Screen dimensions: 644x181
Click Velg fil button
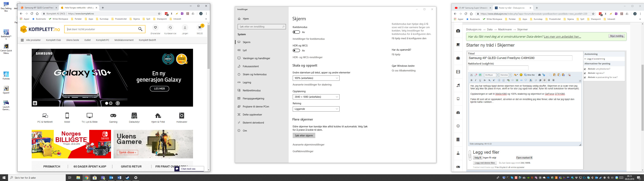tap(477, 158)
